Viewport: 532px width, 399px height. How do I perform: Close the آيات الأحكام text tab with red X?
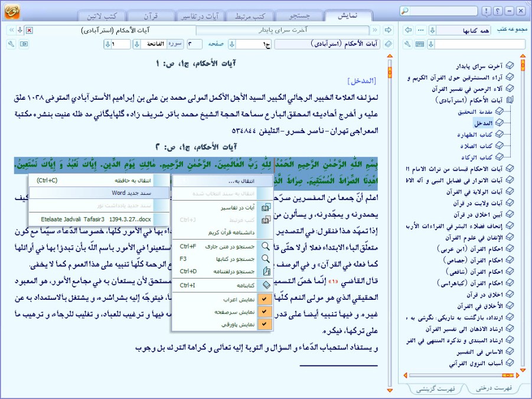[29, 31]
